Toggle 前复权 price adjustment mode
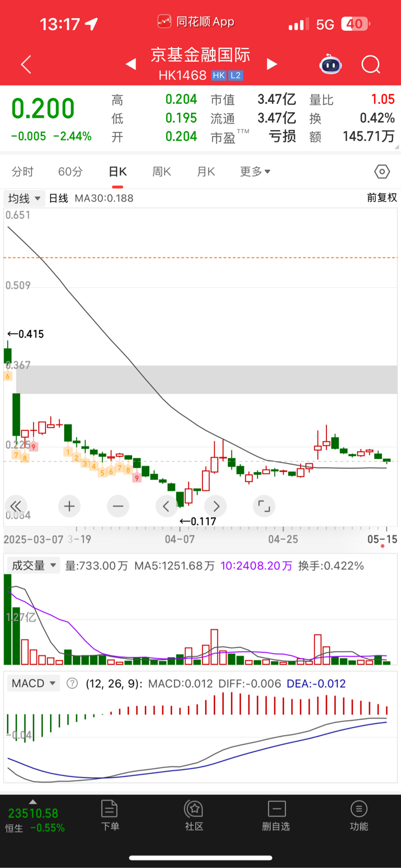This screenshot has height=868, width=401. (x=382, y=197)
